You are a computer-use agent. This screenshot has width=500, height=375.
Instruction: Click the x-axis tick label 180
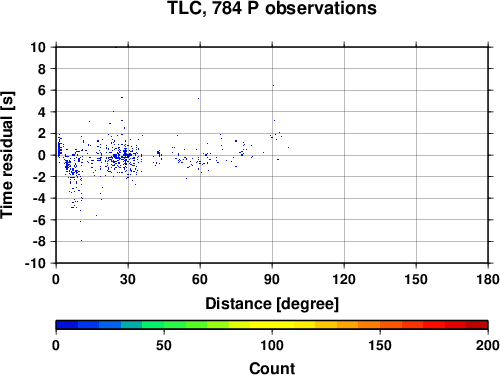pyautogui.click(x=488, y=279)
